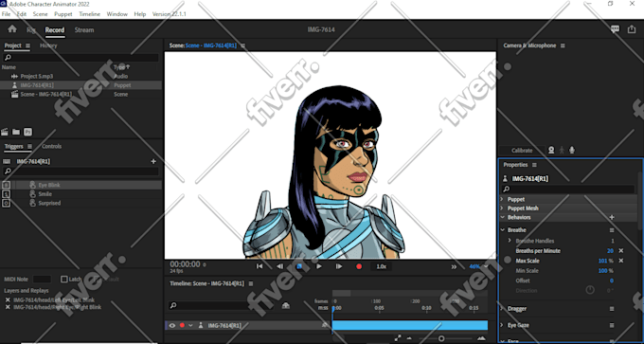
Task: Click the MIDI Note input field
Action: [42, 279]
